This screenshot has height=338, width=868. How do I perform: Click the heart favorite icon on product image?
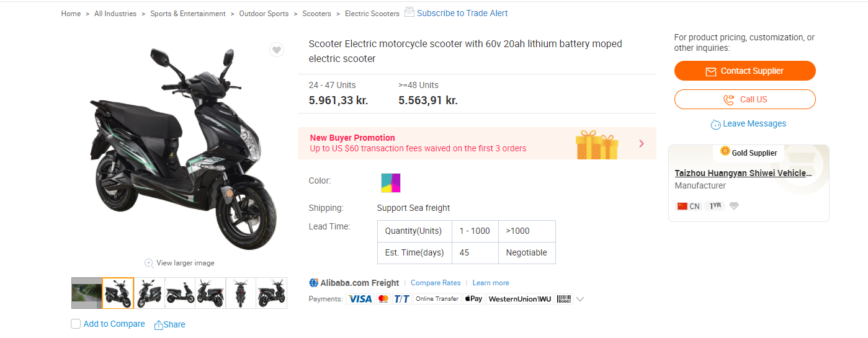pyautogui.click(x=277, y=50)
